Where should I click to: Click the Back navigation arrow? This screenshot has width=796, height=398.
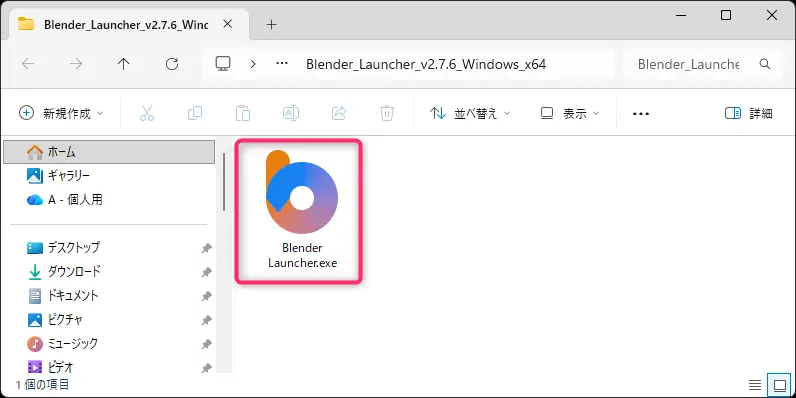click(x=27, y=64)
